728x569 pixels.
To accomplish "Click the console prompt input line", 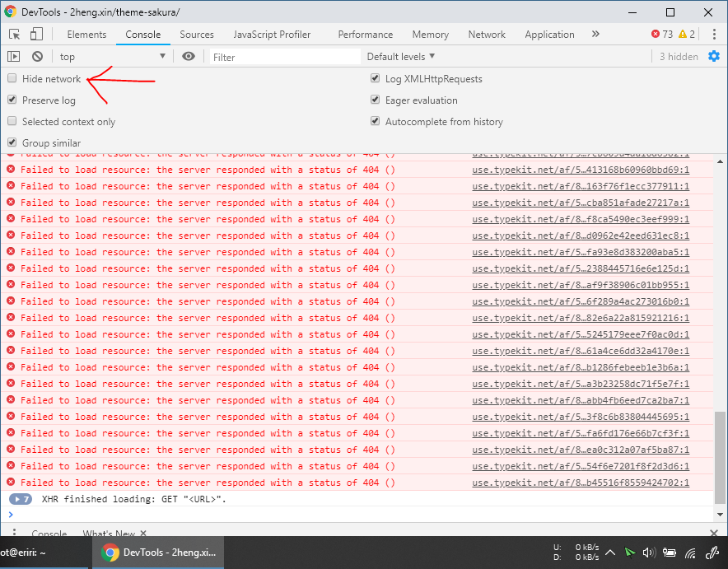I will (x=362, y=514).
